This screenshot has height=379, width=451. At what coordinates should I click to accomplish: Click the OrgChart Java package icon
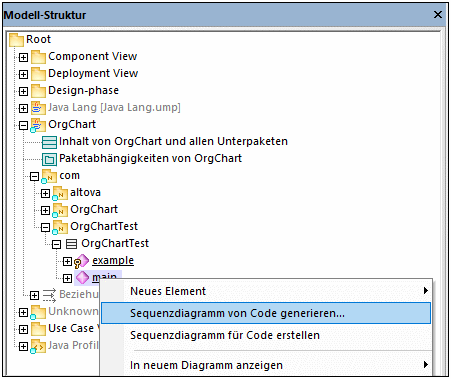point(38,125)
